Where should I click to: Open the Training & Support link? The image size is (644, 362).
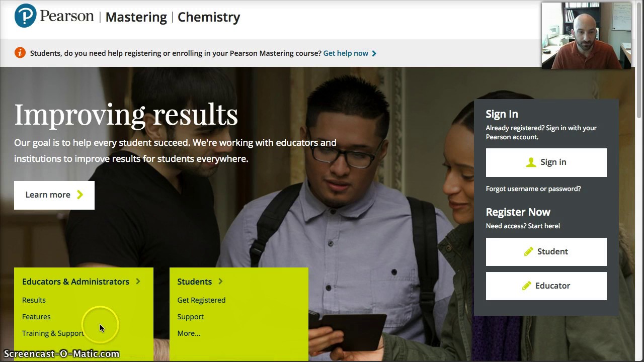(53, 333)
